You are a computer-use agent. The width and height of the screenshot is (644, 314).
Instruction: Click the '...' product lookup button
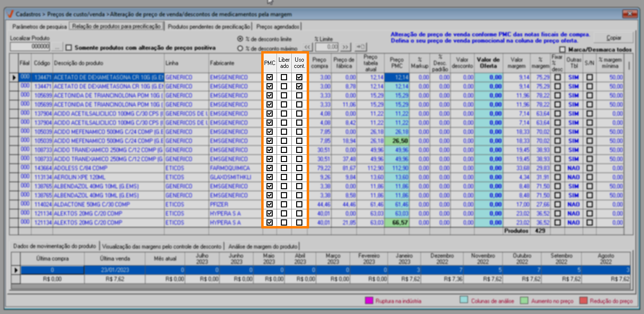tap(56, 47)
